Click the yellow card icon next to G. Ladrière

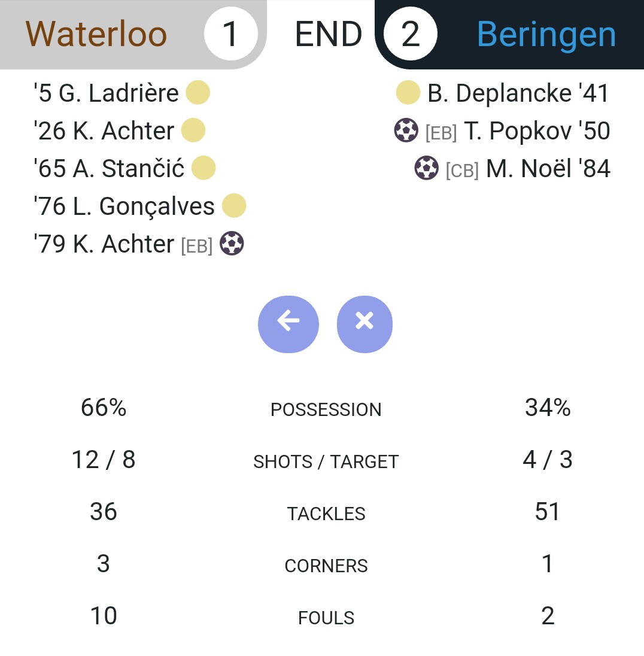pyautogui.click(x=198, y=92)
